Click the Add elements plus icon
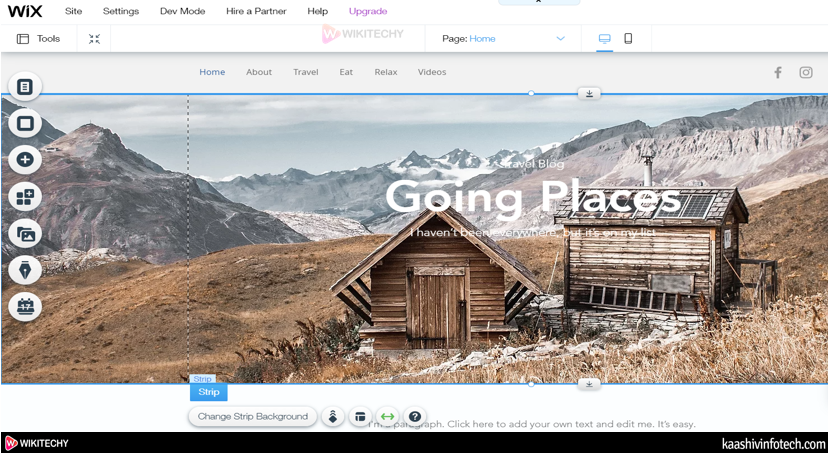Viewport: 828px width, 454px height. point(25,159)
